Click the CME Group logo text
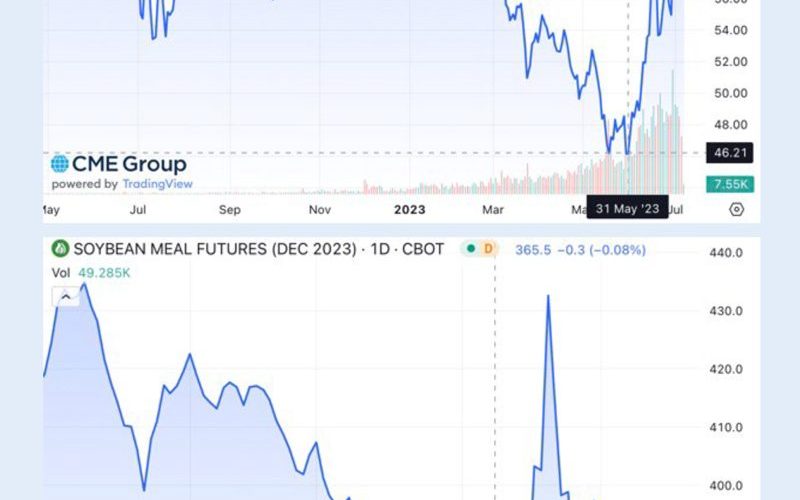This screenshot has width=800, height=500. point(129,164)
